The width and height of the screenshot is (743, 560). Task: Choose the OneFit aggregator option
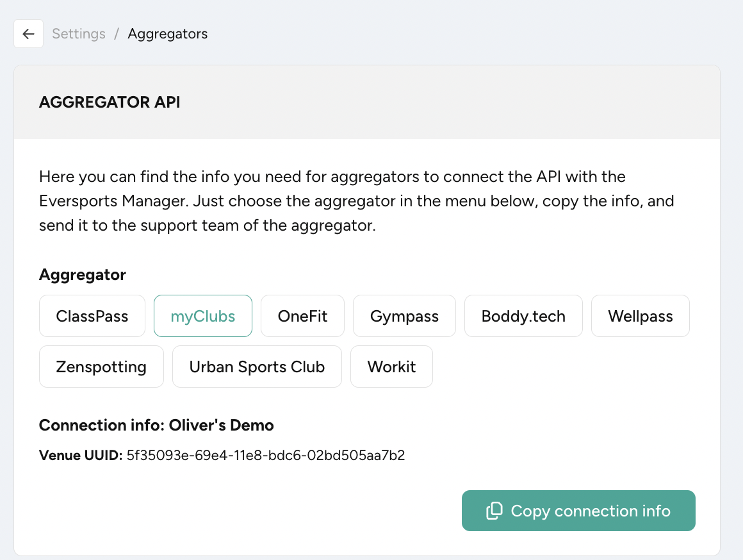click(302, 316)
